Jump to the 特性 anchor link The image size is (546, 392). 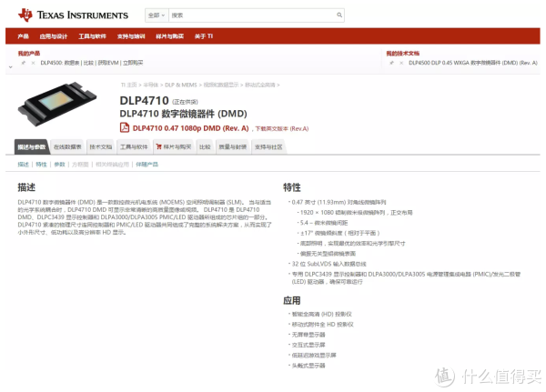point(42,165)
